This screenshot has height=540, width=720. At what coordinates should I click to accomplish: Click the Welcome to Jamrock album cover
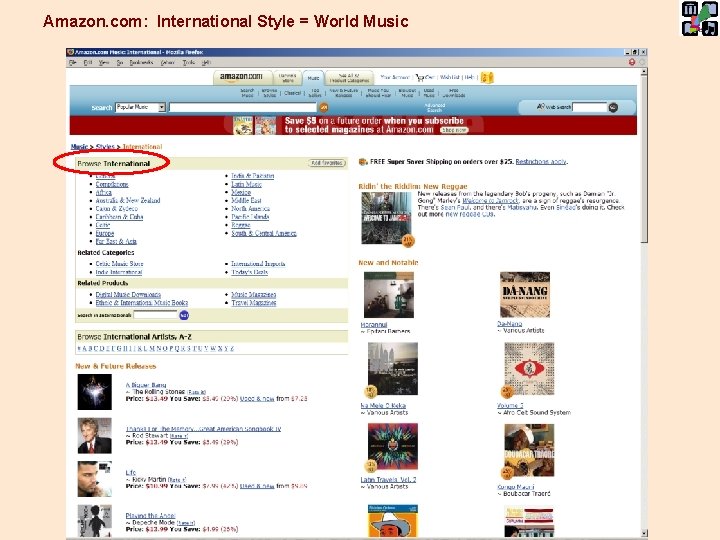click(x=386, y=218)
